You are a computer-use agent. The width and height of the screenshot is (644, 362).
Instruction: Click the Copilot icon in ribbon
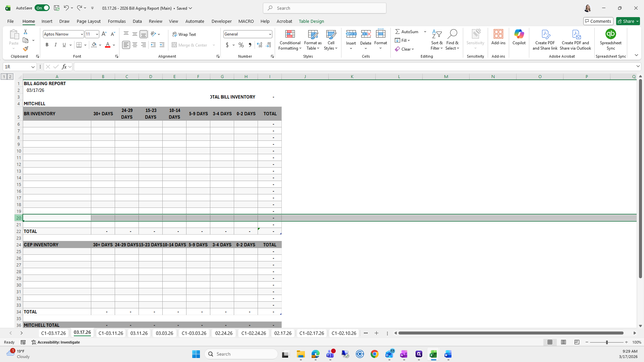pyautogui.click(x=519, y=34)
